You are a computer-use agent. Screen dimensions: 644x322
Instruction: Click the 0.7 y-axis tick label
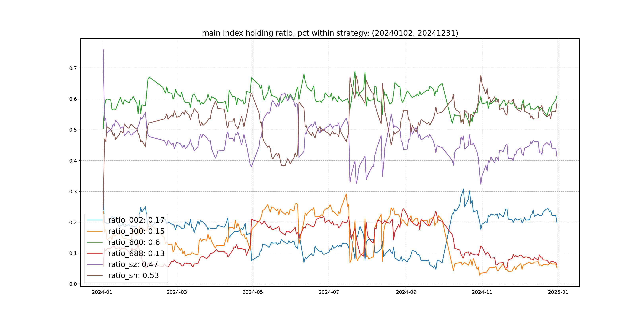73,68
